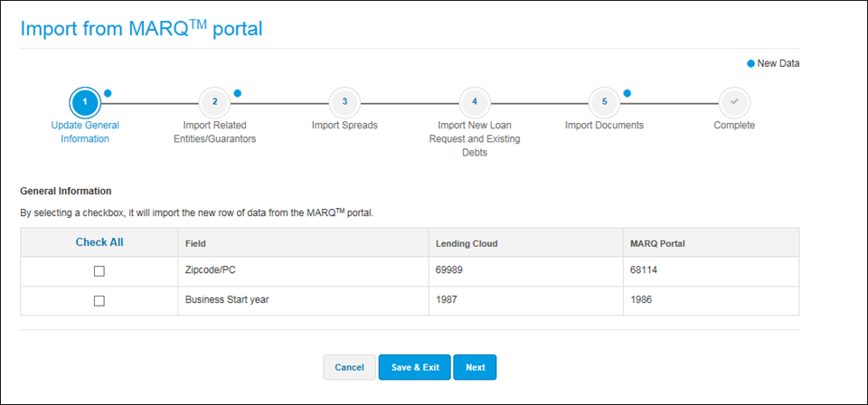
Task: Click blue dot beside step 5
Action: coord(627,93)
